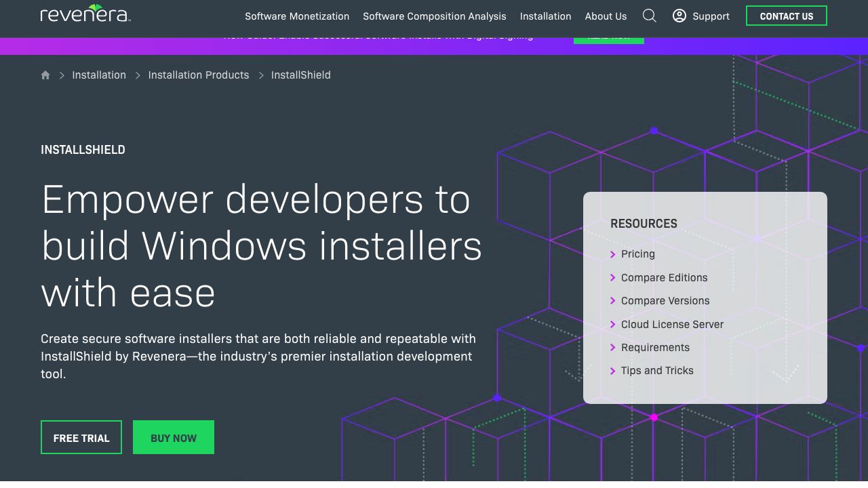Click the CONTACT US button
Image resolution: width=868 pixels, height=488 pixels.
coord(787,16)
